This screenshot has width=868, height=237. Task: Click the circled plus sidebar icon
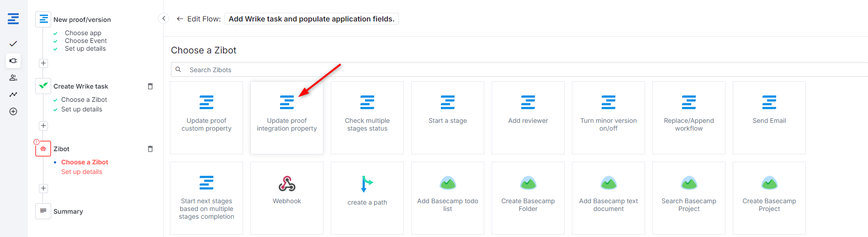(x=13, y=111)
